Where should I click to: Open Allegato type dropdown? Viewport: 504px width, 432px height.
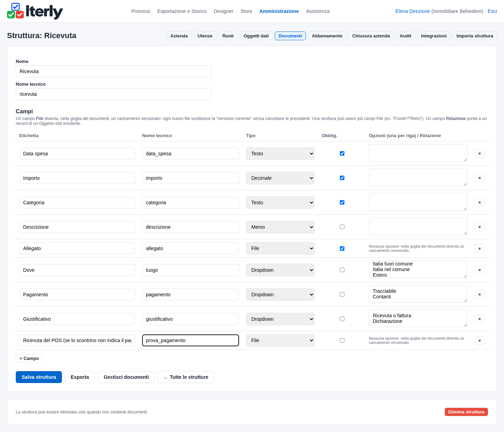[280, 248]
